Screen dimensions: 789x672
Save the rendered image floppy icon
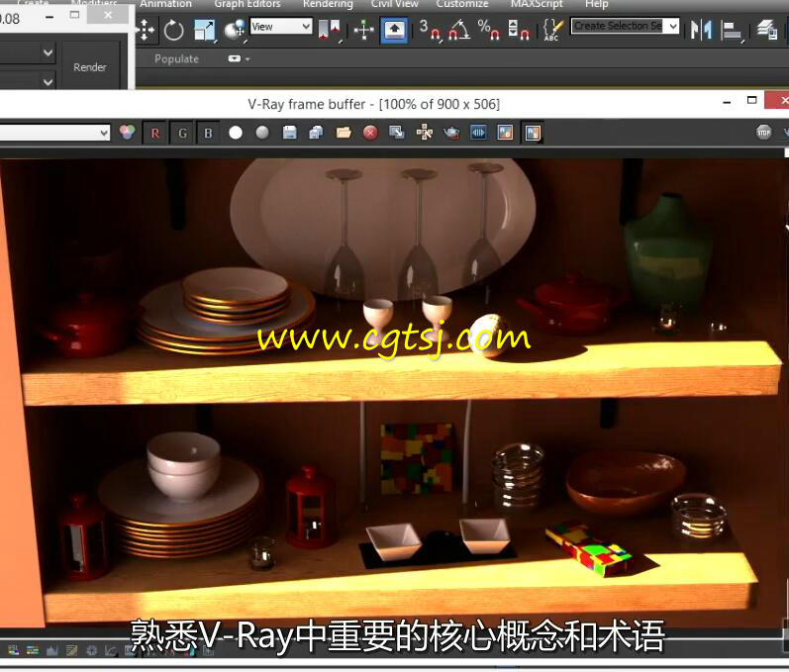[289, 133]
